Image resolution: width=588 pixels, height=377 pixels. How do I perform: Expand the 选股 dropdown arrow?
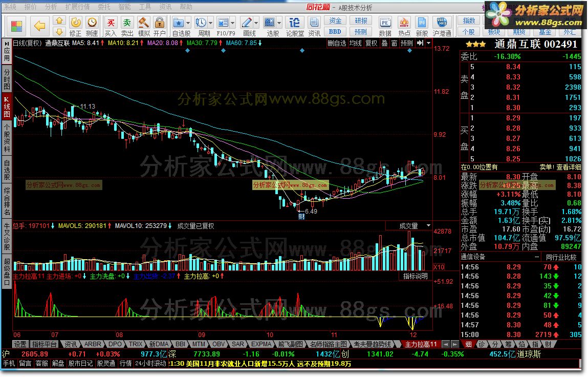[x=279, y=23]
